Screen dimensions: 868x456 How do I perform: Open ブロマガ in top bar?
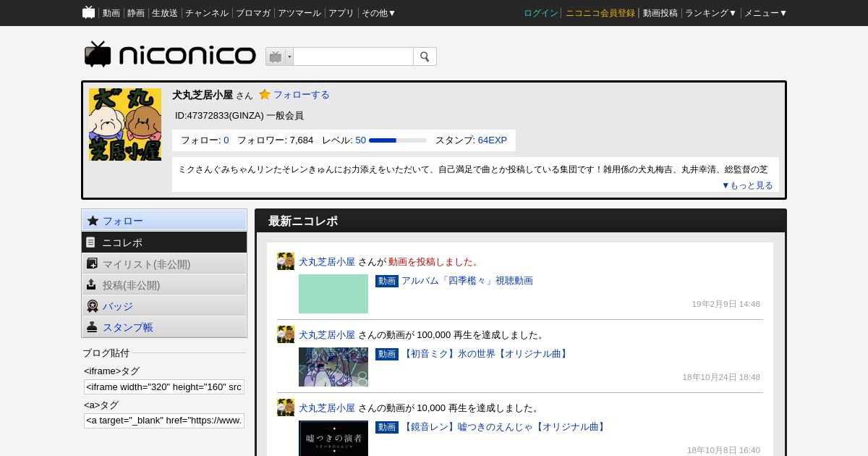[253, 13]
